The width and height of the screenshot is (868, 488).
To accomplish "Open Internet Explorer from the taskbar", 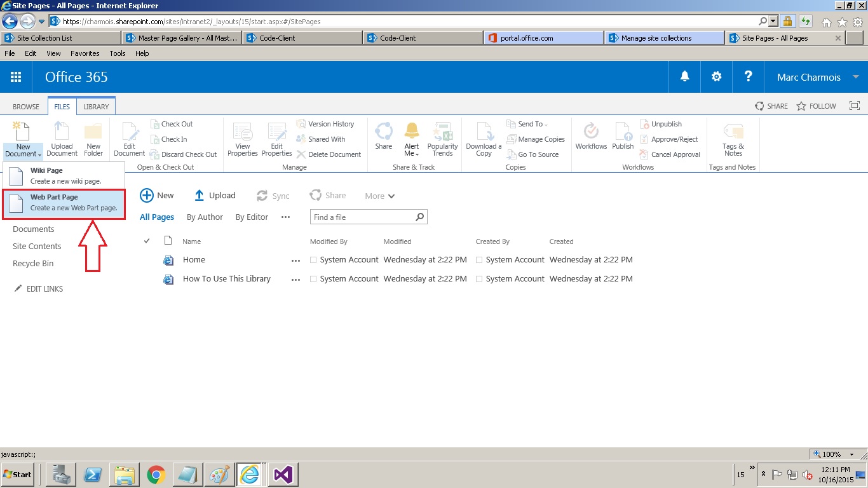I will [250, 474].
